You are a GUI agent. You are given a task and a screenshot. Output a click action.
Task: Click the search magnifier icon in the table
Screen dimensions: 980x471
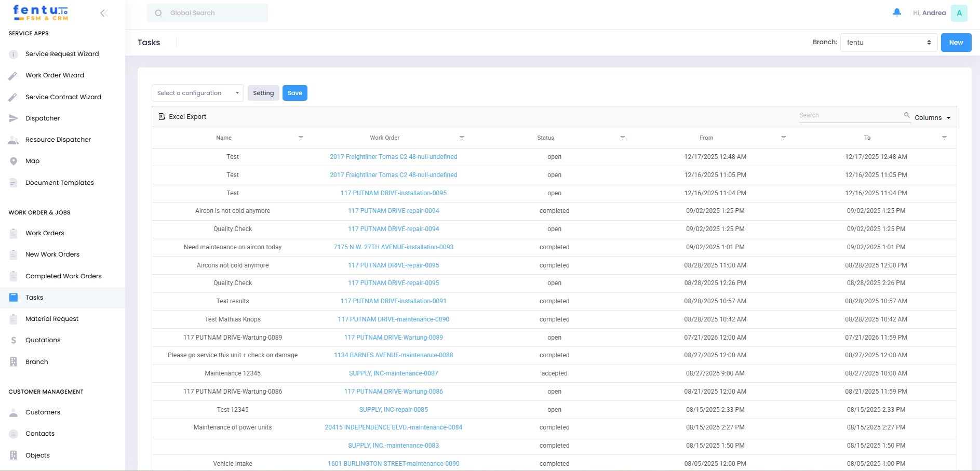click(x=907, y=115)
